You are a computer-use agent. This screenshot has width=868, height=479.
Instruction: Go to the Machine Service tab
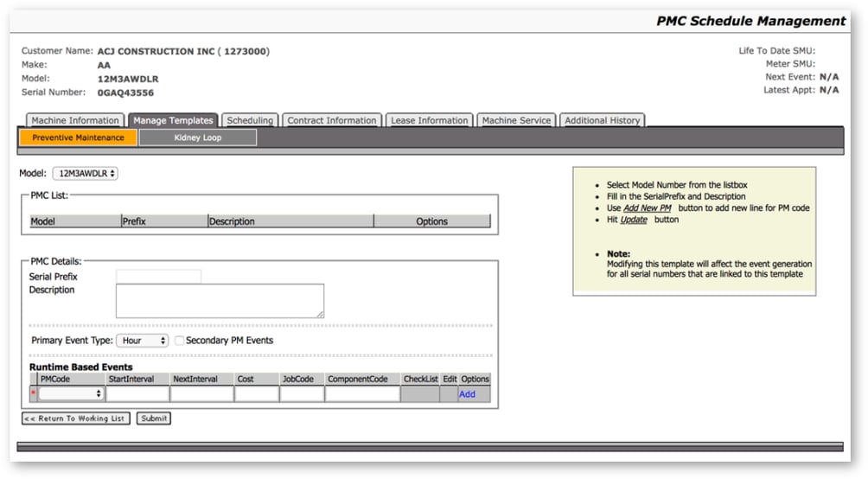coord(516,120)
